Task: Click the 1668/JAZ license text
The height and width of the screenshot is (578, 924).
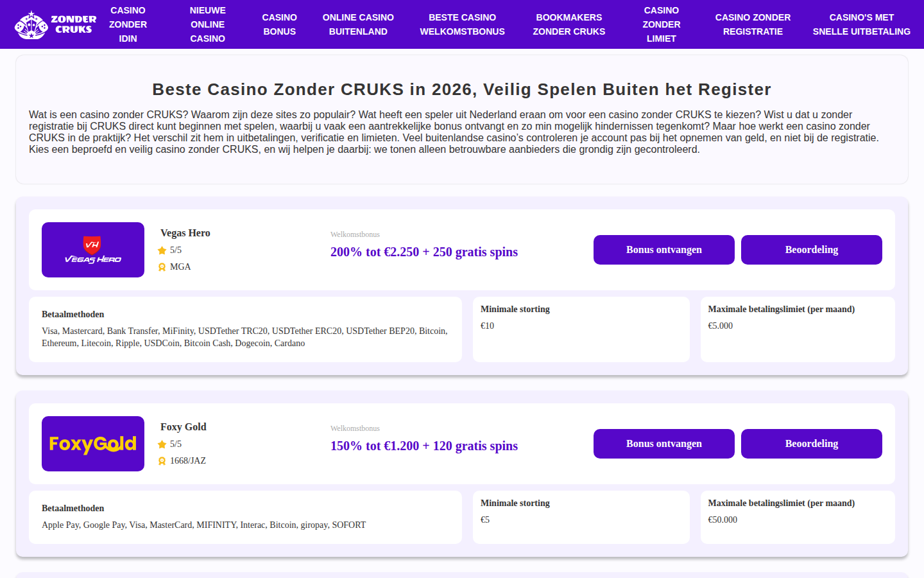Action: pyautogui.click(x=188, y=461)
